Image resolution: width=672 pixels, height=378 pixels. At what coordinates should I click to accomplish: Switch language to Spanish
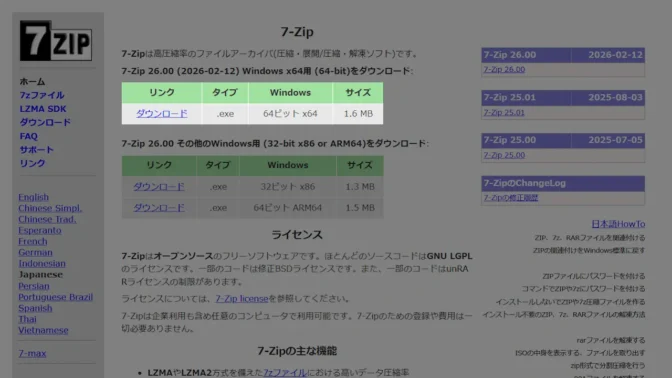coord(35,308)
